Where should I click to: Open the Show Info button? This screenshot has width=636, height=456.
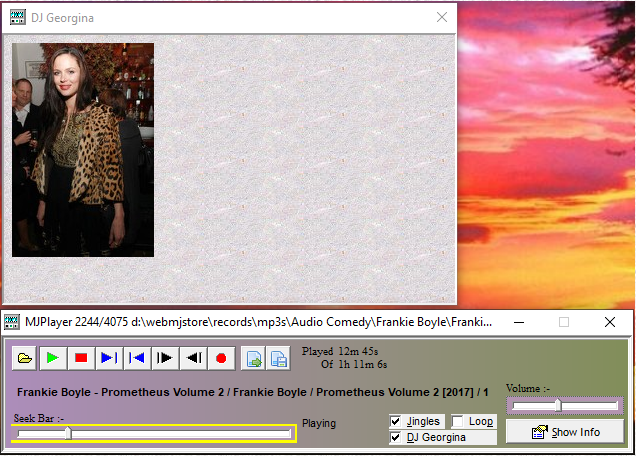[565, 431]
